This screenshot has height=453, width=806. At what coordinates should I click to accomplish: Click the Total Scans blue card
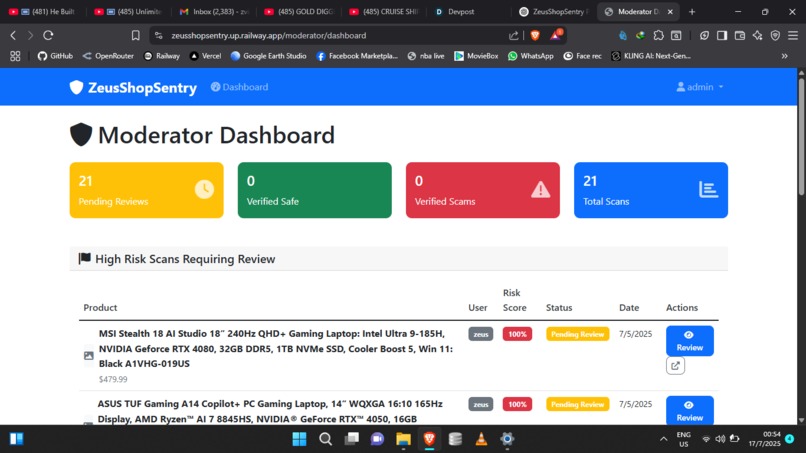pyautogui.click(x=651, y=190)
